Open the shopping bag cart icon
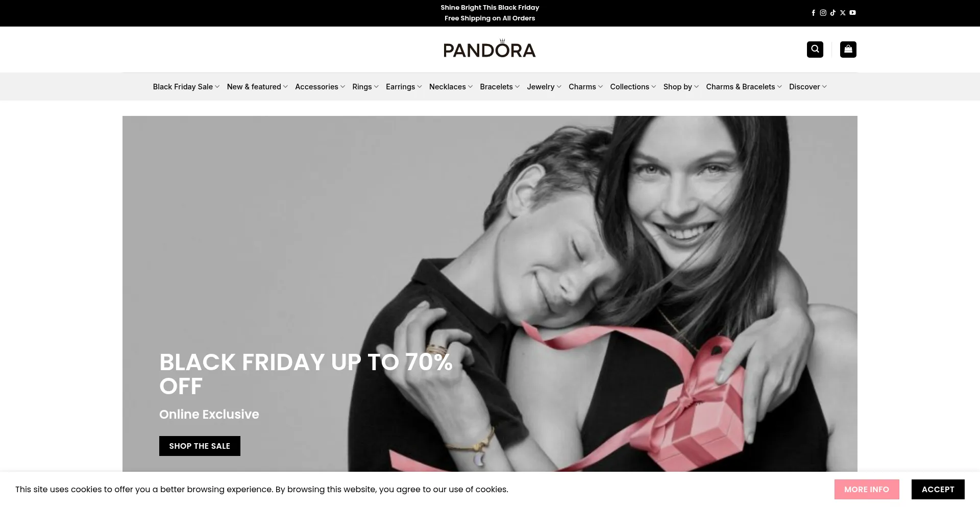This screenshot has height=507, width=980. 848,50
